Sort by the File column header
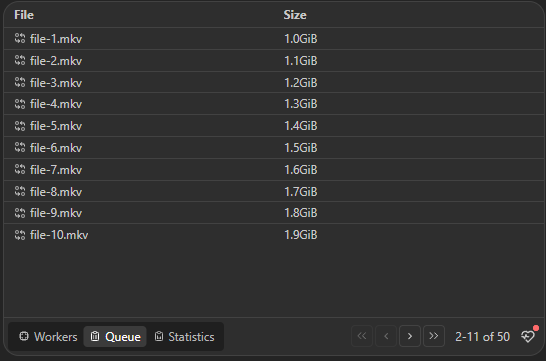This screenshot has width=546, height=361. coord(24,15)
